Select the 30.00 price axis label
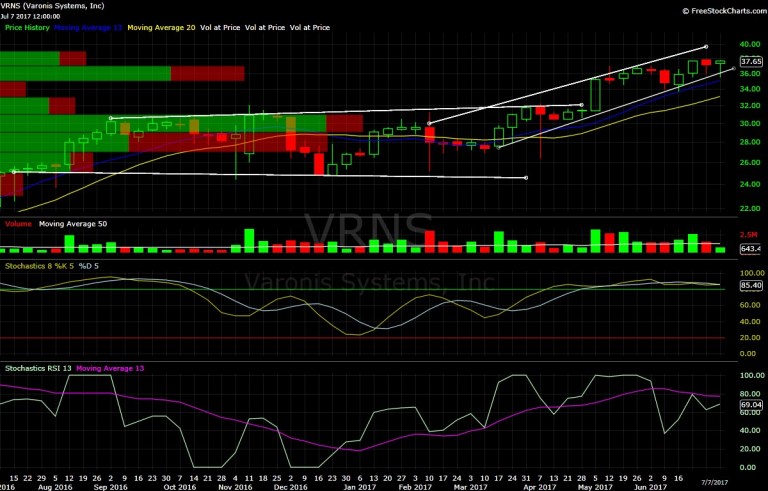The image size is (768, 491). pyautogui.click(x=750, y=123)
